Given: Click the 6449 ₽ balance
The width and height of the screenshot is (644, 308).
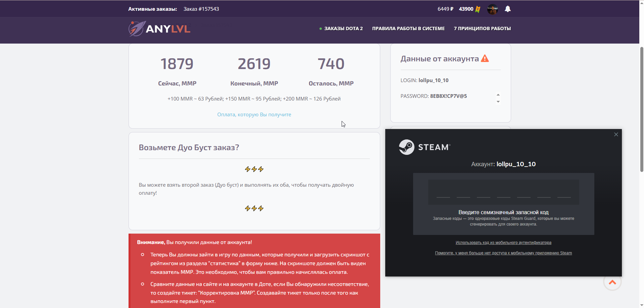Looking at the screenshot, I should 445,9.
